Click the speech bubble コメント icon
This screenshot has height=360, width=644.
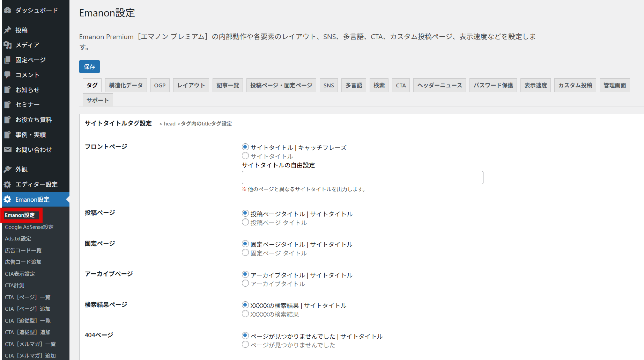(7, 75)
